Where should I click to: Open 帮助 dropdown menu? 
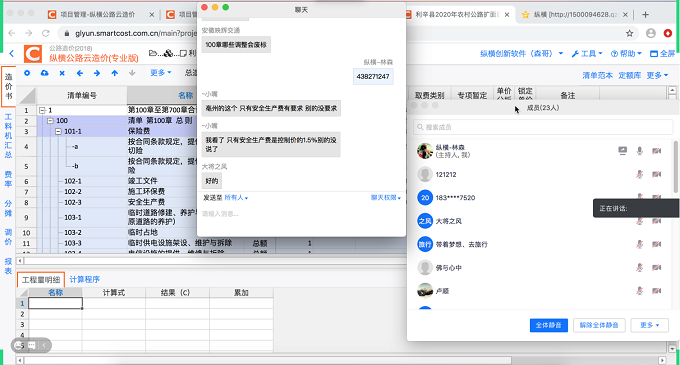626,53
